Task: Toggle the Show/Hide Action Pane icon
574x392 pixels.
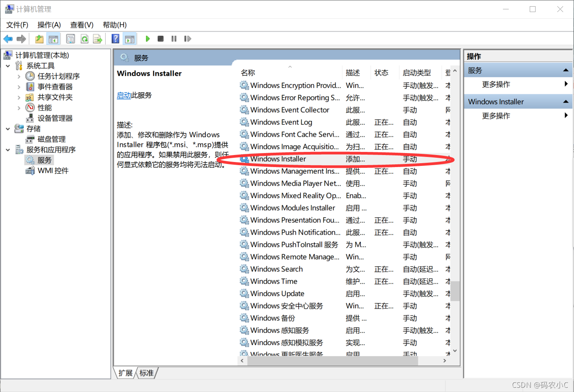Action: (130, 39)
